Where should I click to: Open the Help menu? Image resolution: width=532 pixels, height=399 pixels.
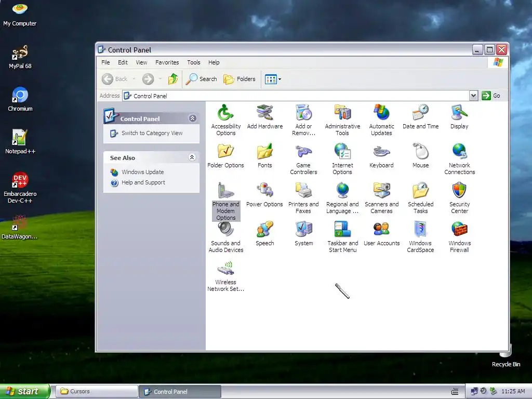(214, 62)
